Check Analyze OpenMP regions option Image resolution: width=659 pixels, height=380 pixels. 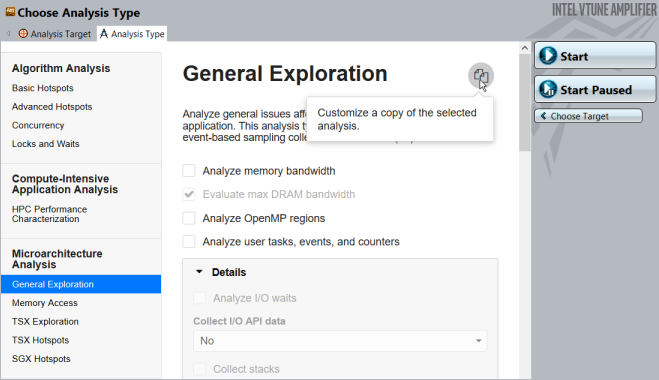click(189, 218)
